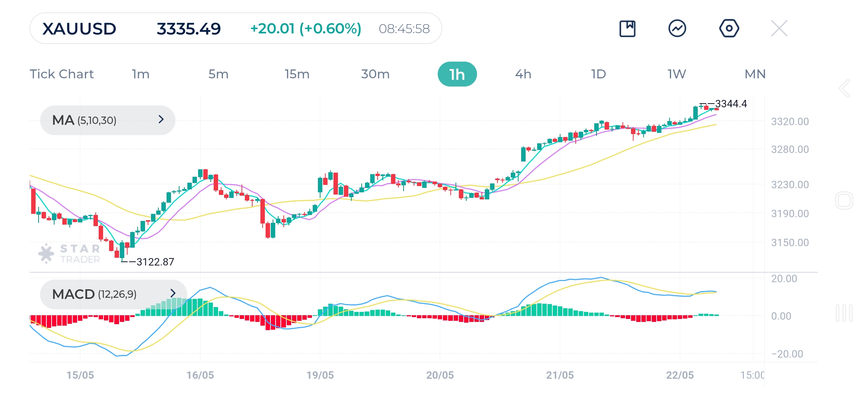The image size is (868, 401).
Task: Click the 3122.87 low price marker
Action: [155, 262]
